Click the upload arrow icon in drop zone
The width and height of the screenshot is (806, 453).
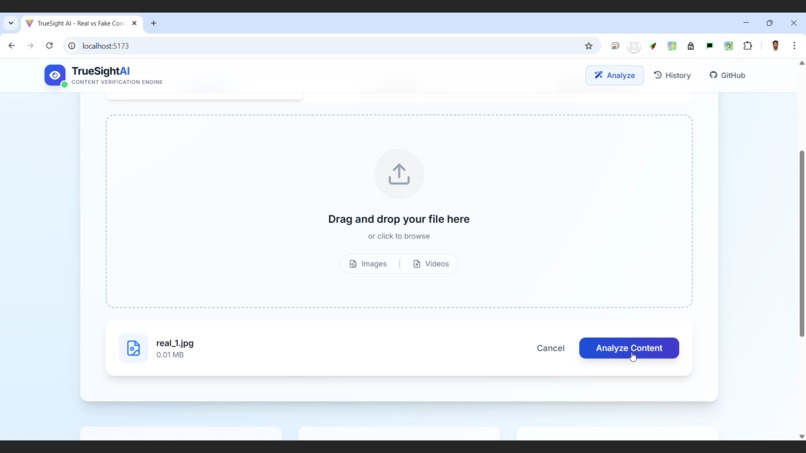[399, 174]
